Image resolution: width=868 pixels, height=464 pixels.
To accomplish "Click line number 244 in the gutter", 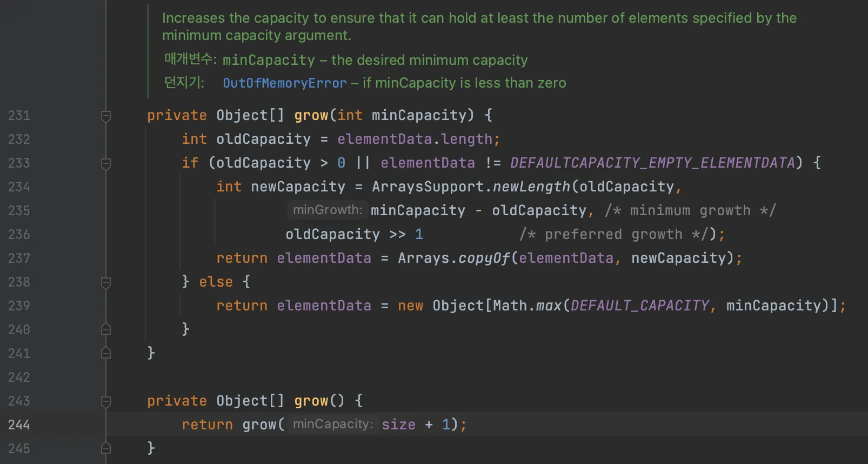I will (19, 425).
